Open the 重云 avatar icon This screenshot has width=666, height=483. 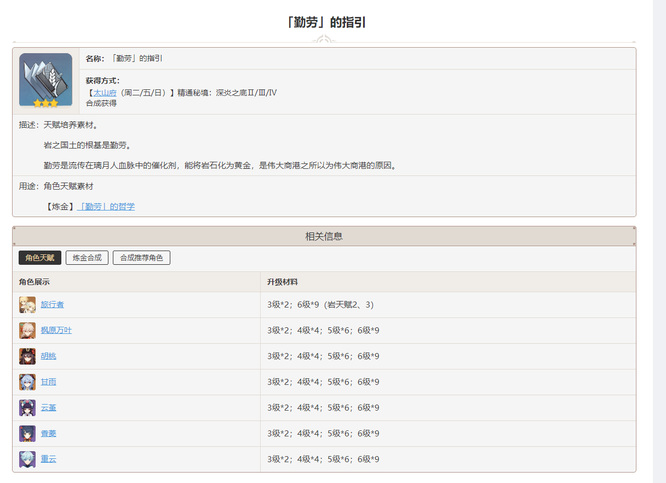(27, 459)
